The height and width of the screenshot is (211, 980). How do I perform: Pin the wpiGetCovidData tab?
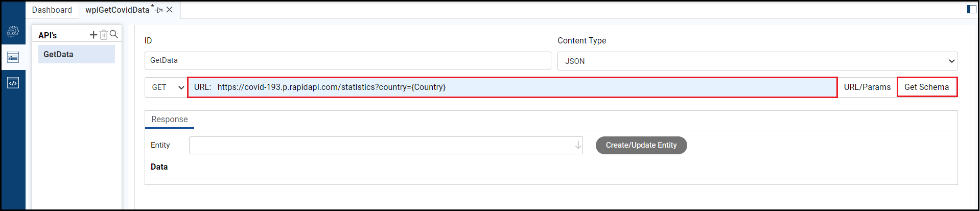(x=159, y=10)
